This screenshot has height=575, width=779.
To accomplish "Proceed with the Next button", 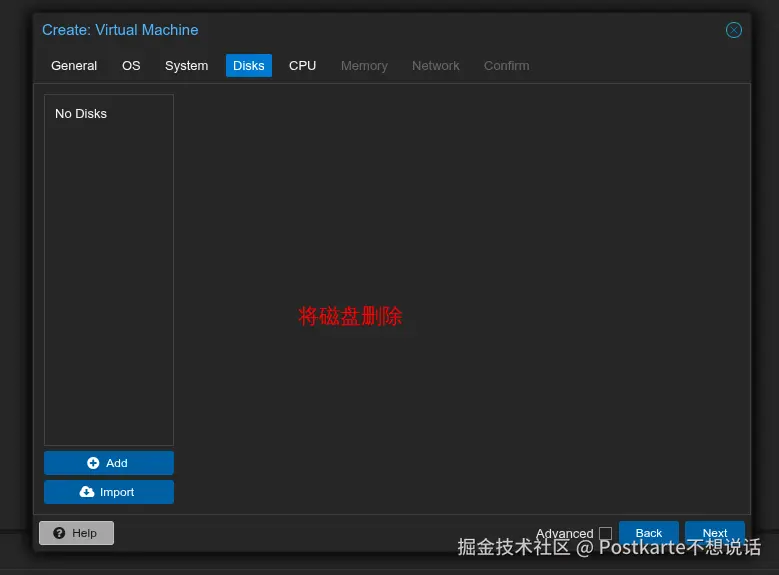I will [715, 533].
